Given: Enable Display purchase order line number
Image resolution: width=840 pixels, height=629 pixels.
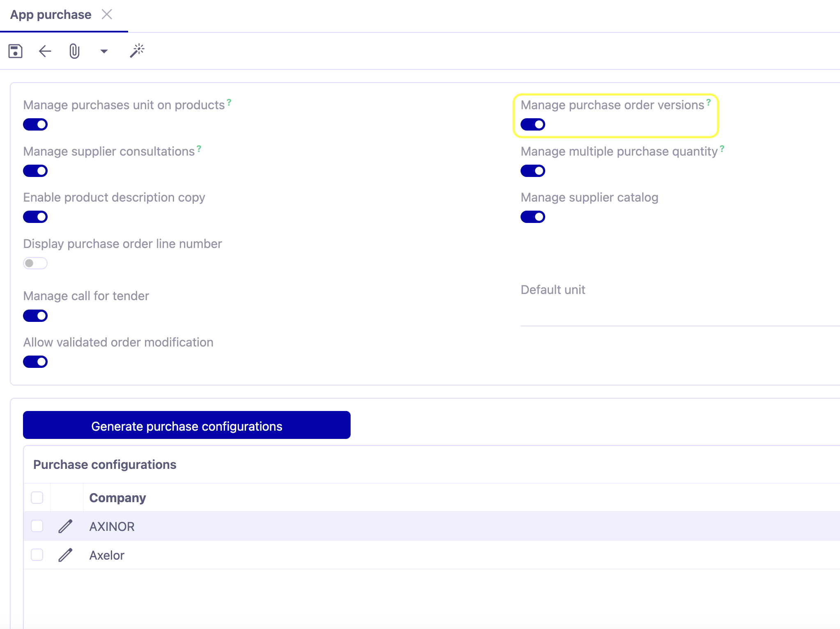Looking at the screenshot, I should click(x=35, y=263).
